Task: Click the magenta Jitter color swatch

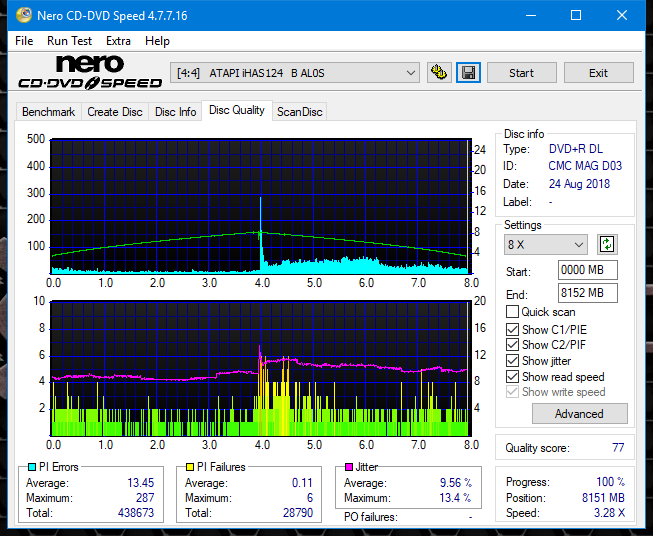Action: tap(349, 467)
